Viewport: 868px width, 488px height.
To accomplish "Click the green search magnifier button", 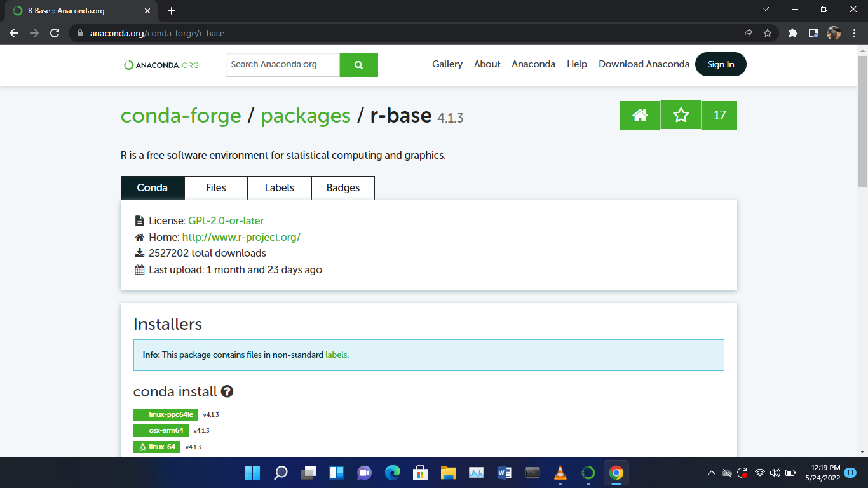I will coord(359,65).
